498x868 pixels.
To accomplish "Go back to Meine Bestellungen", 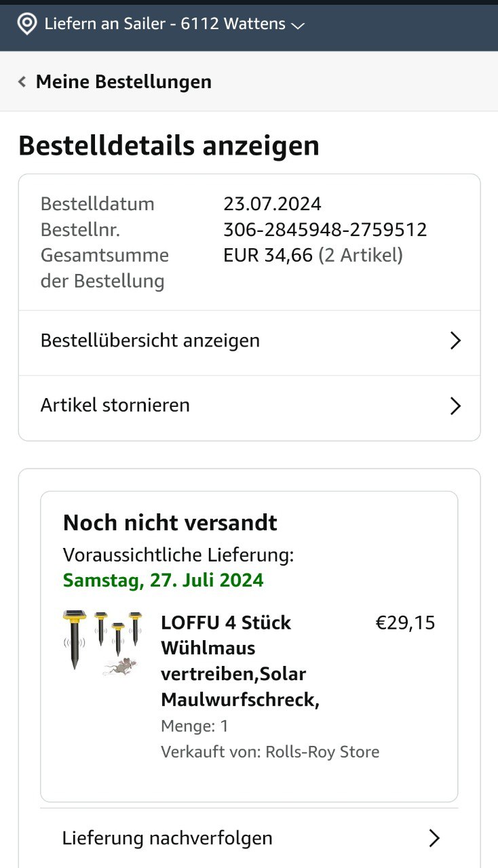I will point(123,82).
